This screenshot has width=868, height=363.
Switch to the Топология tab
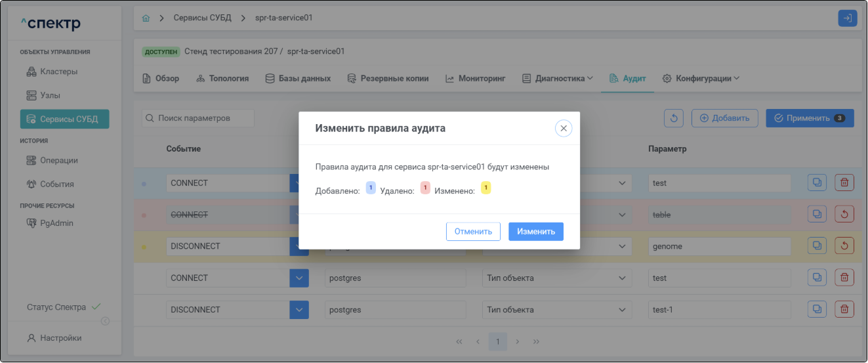pos(222,78)
